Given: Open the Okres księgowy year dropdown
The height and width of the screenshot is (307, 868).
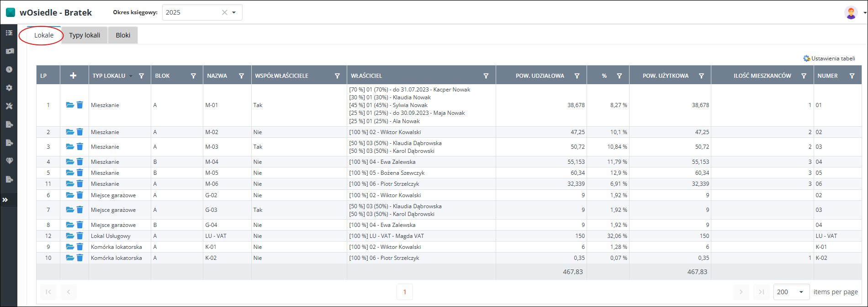Looking at the screenshot, I should tap(234, 13).
